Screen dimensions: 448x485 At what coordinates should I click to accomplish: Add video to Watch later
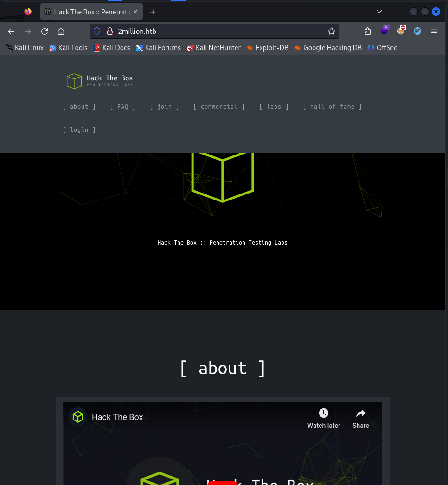pos(324,419)
